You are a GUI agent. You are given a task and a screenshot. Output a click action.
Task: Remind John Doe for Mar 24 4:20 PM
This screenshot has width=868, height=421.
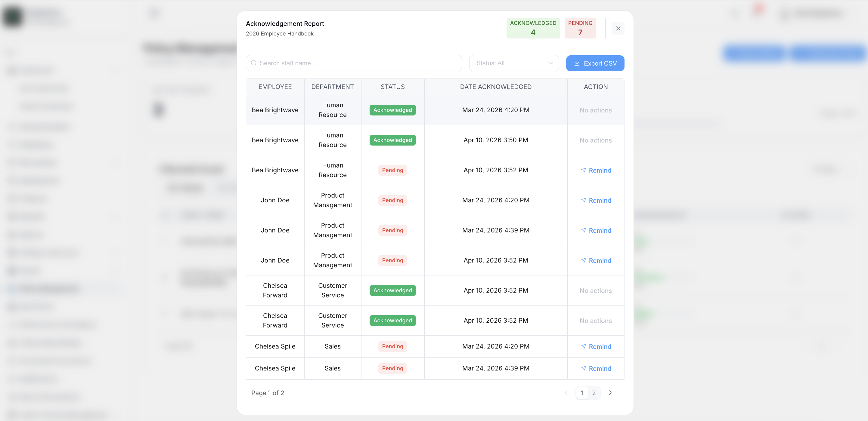[x=595, y=200]
